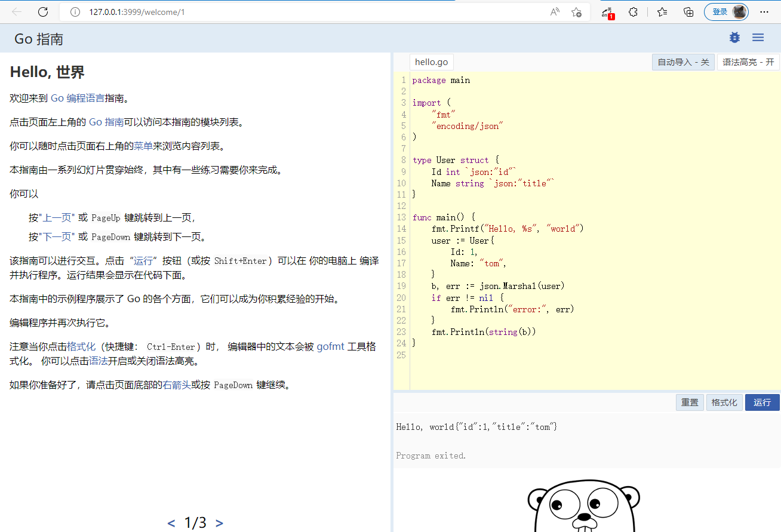The image size is (781, 532).
Task: Open the hamburger menu for table of contents
Action: [x=758, y=38]
